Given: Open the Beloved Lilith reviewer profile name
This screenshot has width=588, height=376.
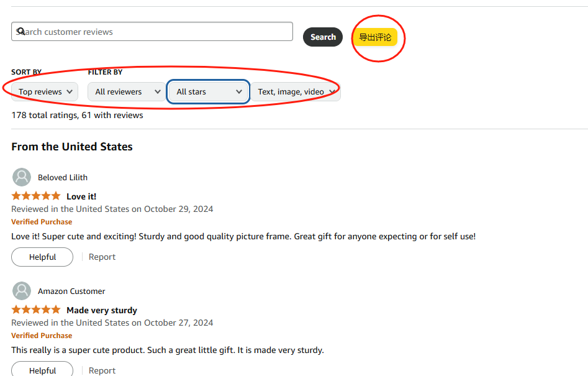Looking at the screenshot, I should (63, 178).
